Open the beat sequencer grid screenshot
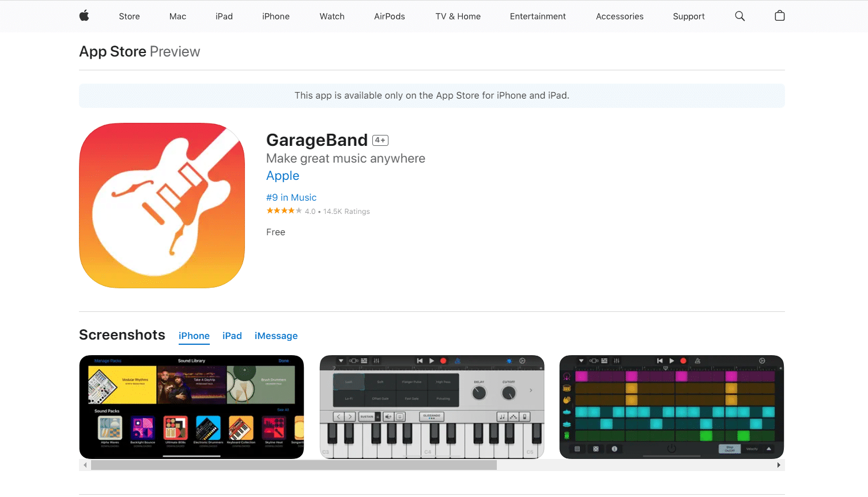868x497 pixels. (x=671, y=407)
